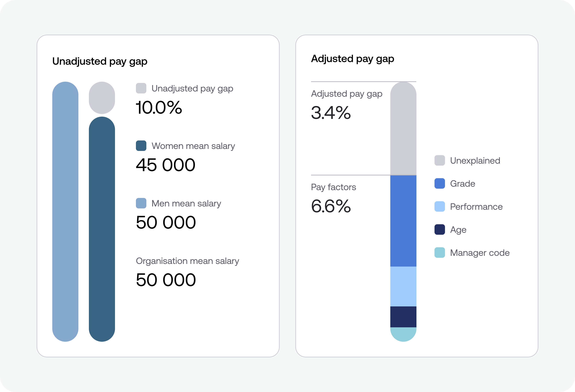Viewport: 575px width, 392px height.
Task: Select the men mean salary bar
Action: coord(65,212)
